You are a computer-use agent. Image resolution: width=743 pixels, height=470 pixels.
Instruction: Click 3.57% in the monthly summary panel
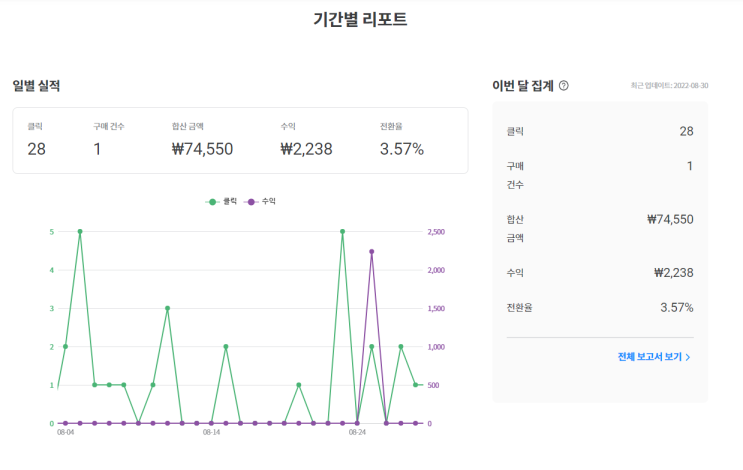(x=677, y=307)
